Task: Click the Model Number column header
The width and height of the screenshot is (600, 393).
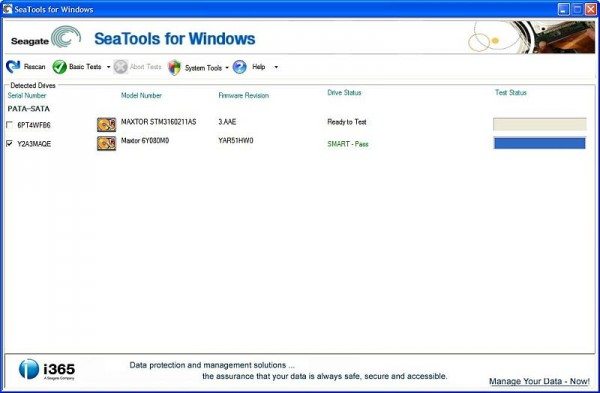Action: tap(141, 95)
